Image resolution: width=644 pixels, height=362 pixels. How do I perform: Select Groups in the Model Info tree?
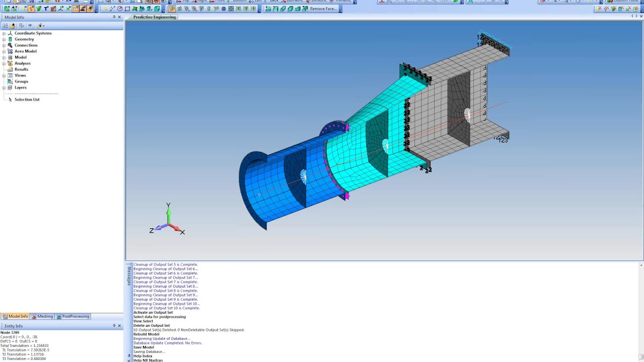[x=21, y=81]
